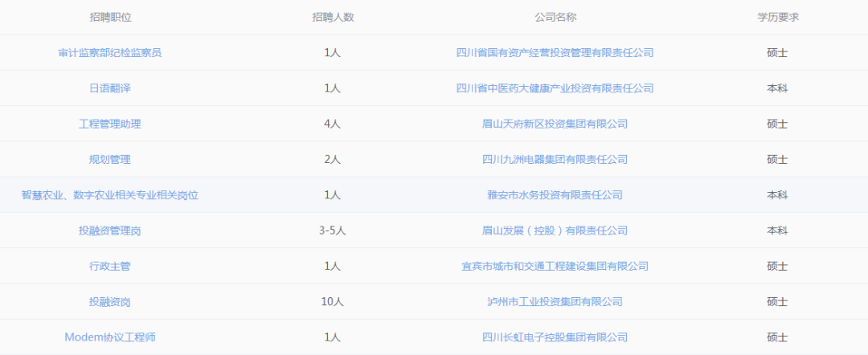Click the 公司名称 column header
This screenshot has height=355, width=868.
click(556, 17)
